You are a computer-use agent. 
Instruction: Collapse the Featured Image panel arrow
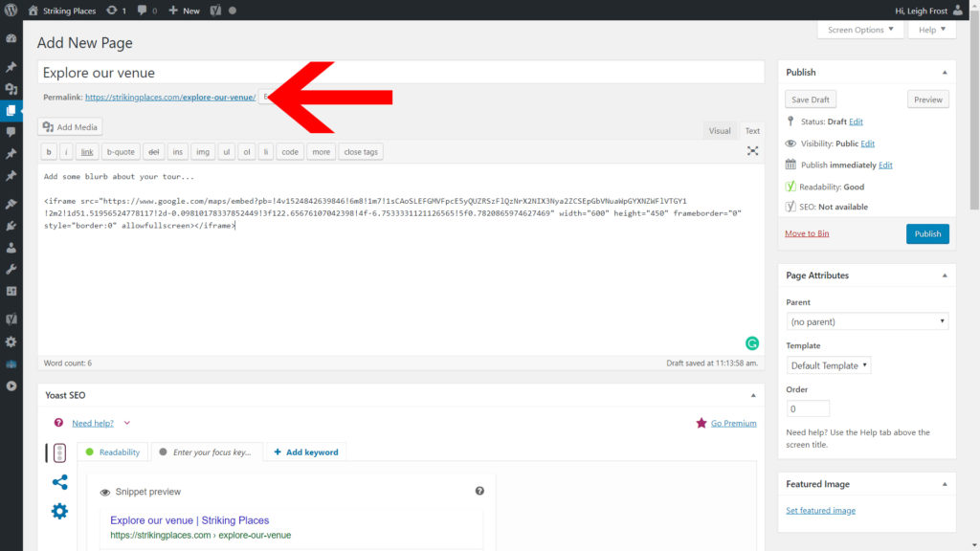(945, 484)
